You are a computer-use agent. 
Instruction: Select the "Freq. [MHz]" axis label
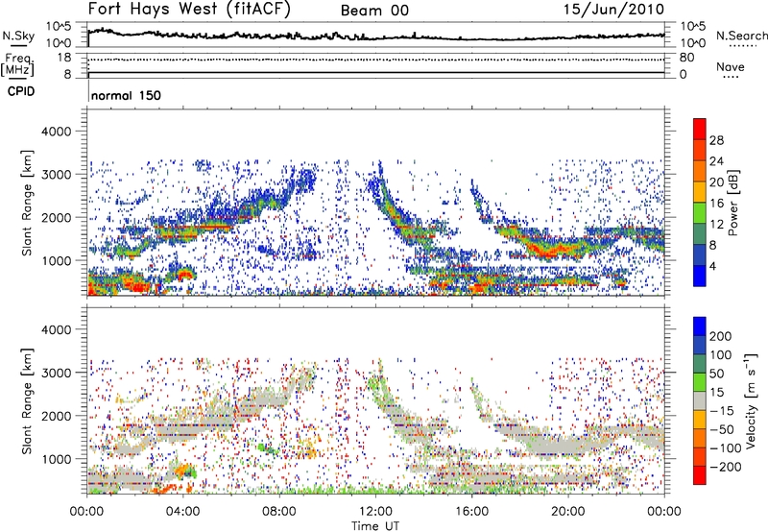coord(17,64)
